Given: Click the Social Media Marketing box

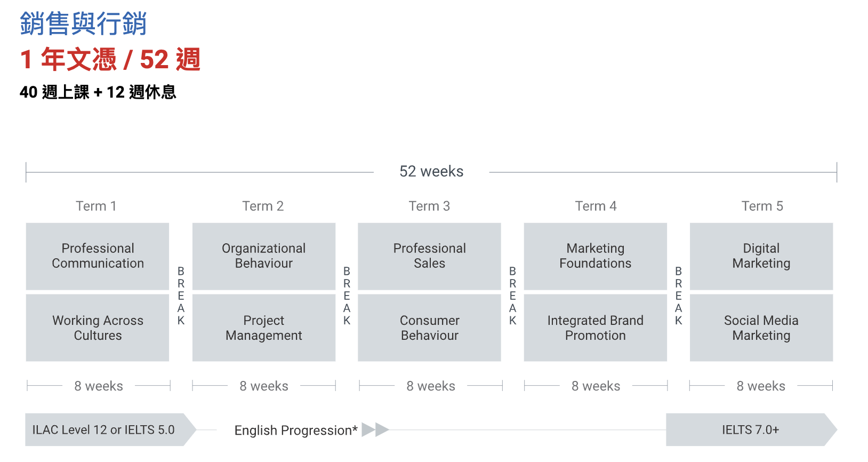Looking at the screenshot, I should click(761, 328).
